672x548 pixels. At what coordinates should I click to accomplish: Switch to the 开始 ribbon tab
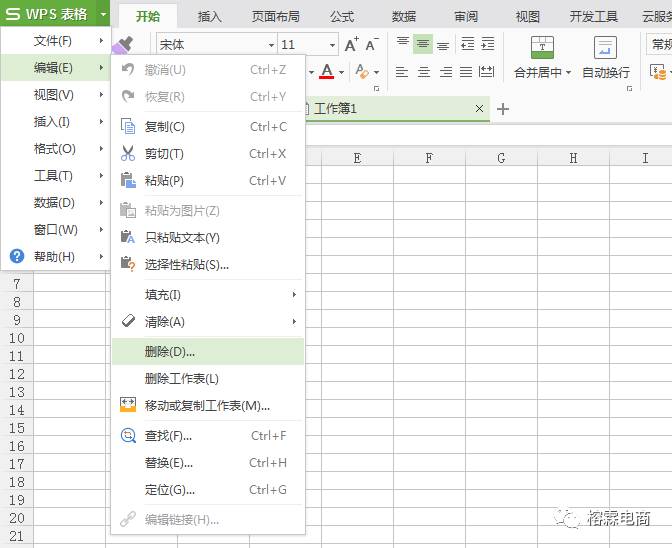(x=148, y=16)
